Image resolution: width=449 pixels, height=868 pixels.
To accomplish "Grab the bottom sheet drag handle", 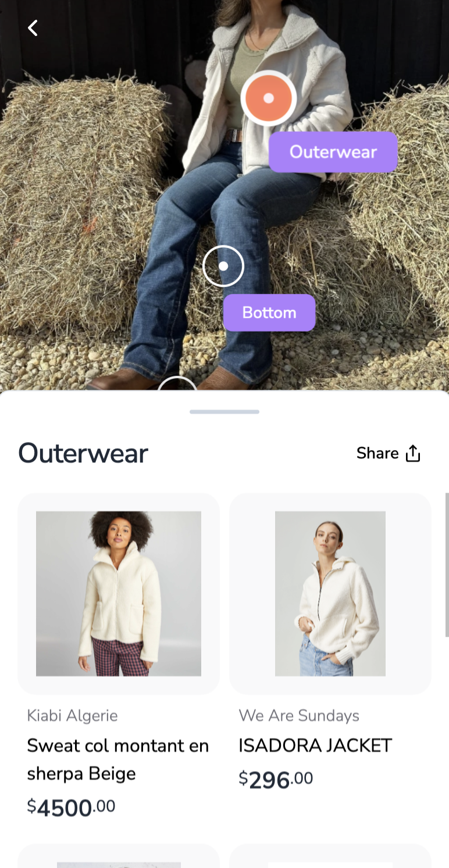I will (x=224, y=412).
